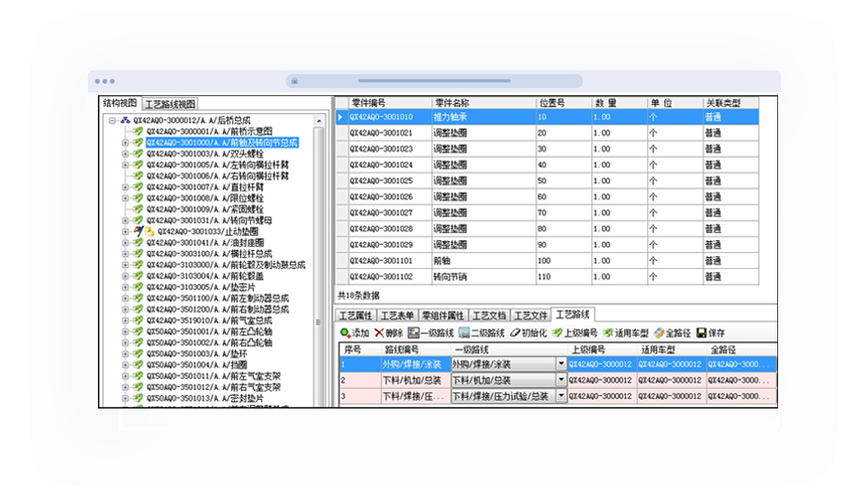Open the 工艺属性 tab
Image resolution: width=868 pixels, height=502 pixels.
coord(356,315)
